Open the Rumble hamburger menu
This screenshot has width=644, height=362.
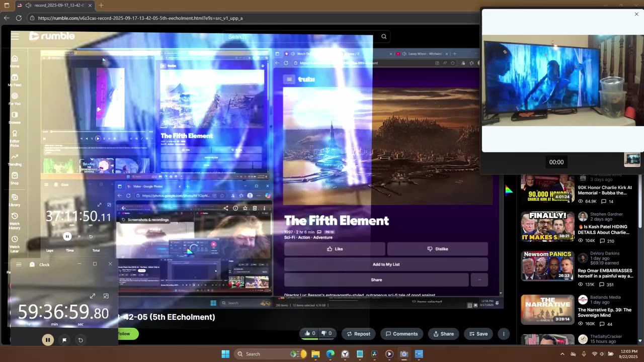[15, 36]
